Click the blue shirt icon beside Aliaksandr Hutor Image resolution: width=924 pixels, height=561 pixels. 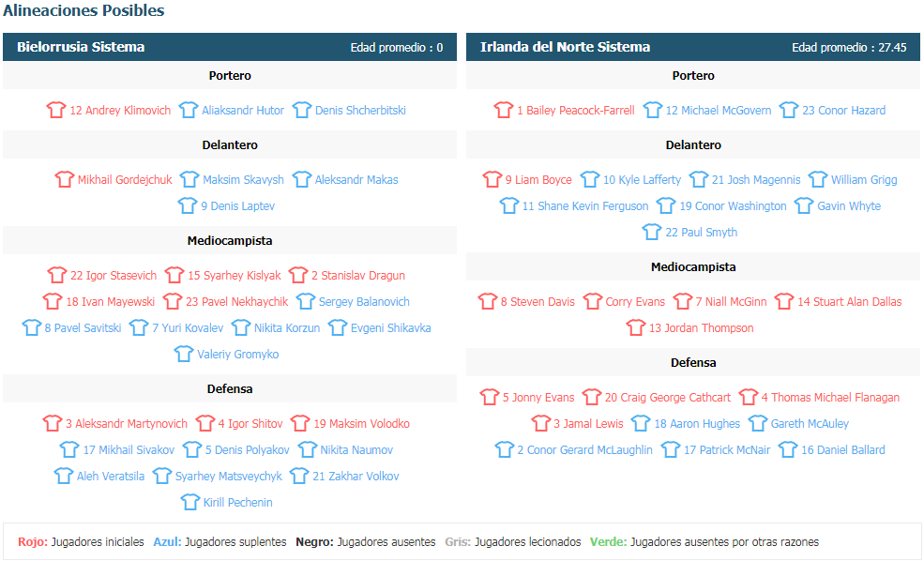[x=188, y=110]
